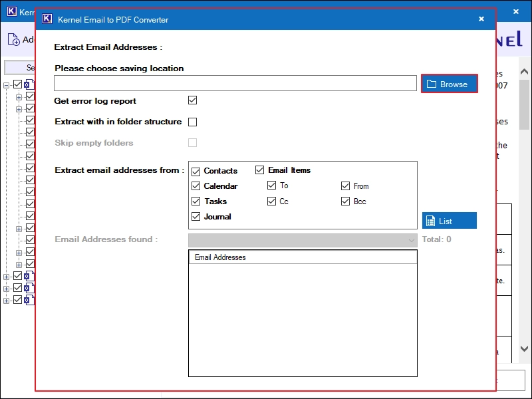
Task: Click the Browse button
Action: coord(450,84)
